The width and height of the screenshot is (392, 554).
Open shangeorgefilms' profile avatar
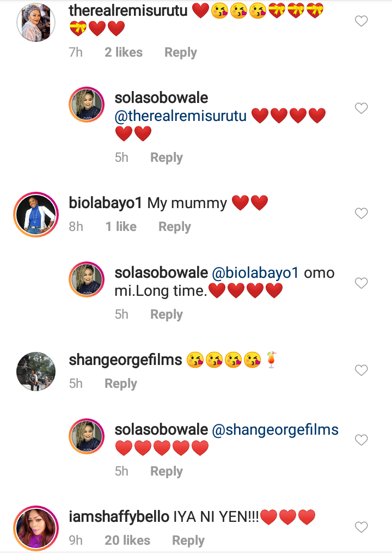pos(36,371)
